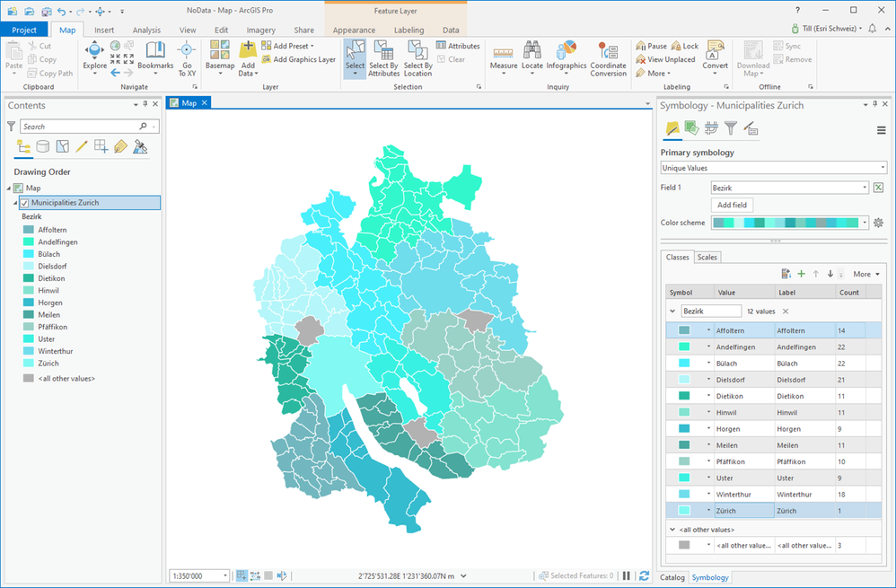Viewport: 896px width, 588px height.
Task: Click the pause drawing icon in status bar
Action: (627, 576)
